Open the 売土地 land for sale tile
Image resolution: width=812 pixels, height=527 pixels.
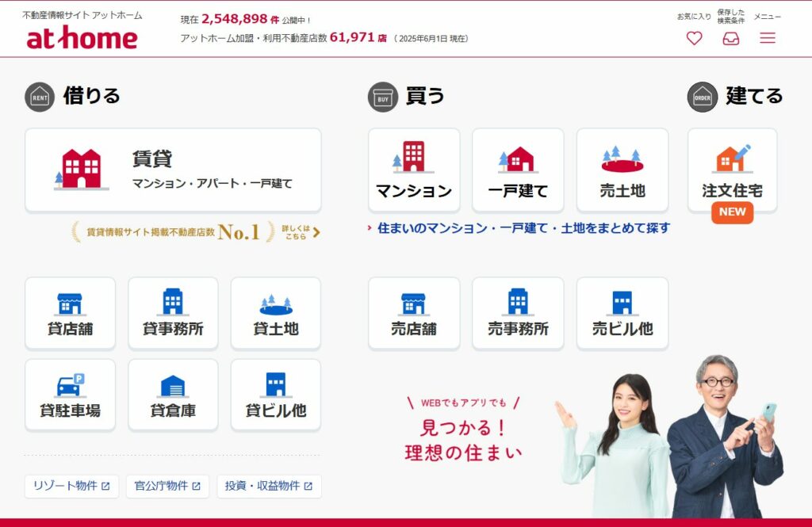point(622,170)
